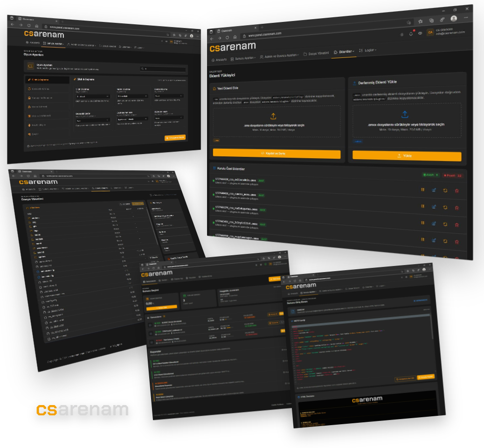The height and width of the screenshot is (448, 484).
Task: Reload the csa_camera_menu.amxx plugin
Action: pos(445,207)
